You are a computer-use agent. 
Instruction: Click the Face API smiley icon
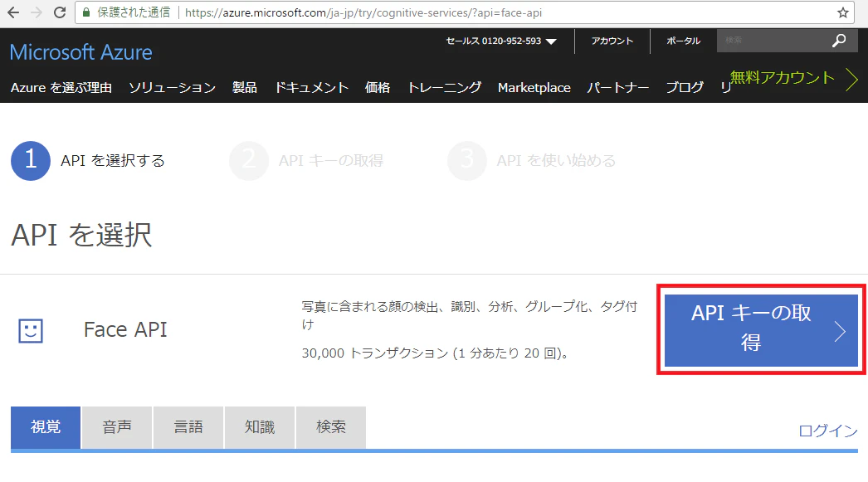[x=31, y=330]
